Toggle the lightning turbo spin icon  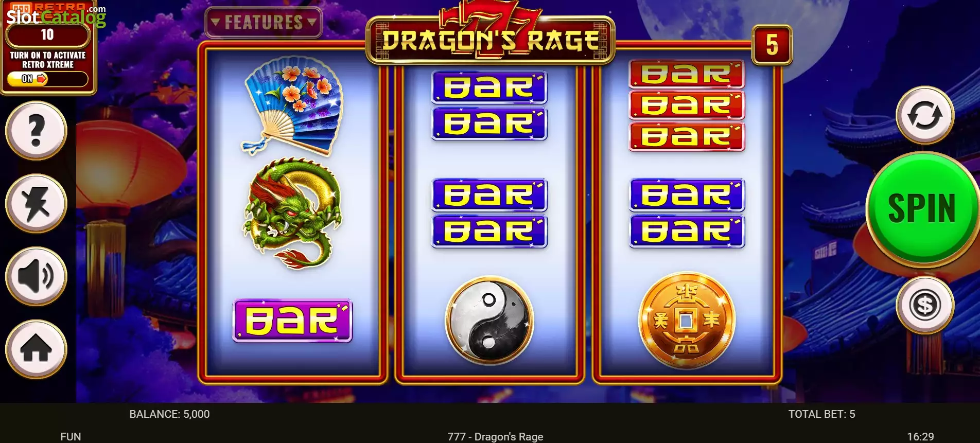(x=36, y=203)
